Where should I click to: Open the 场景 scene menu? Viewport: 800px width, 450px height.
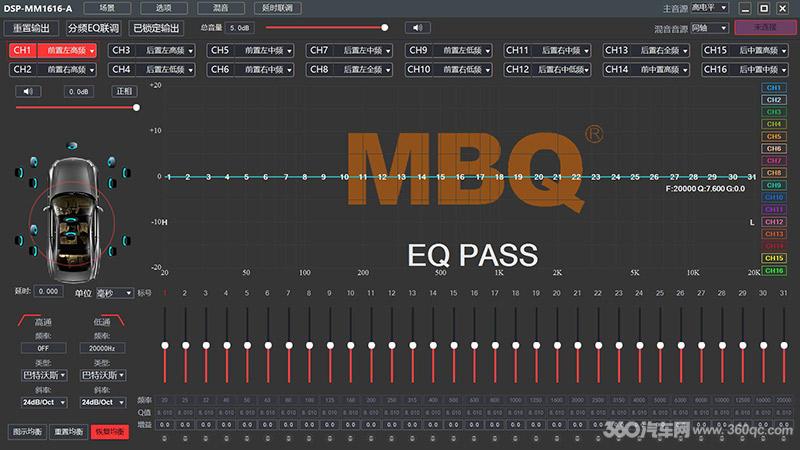coord(107,8)
